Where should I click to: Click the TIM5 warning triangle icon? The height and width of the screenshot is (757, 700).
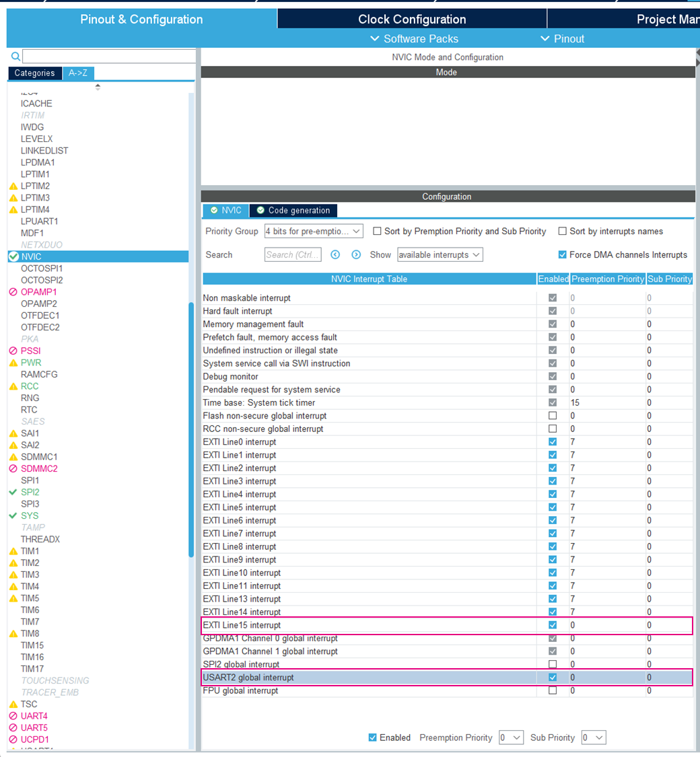[x=13, y=598]
